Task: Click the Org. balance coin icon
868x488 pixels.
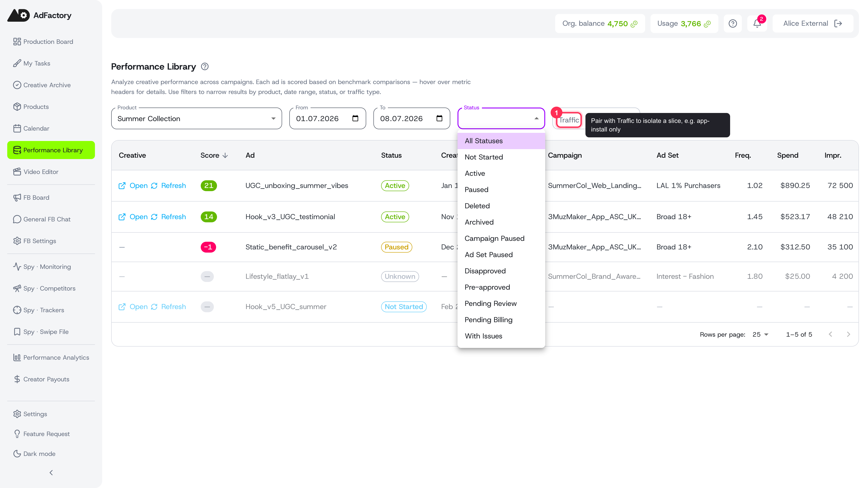Action: [634, 24]
